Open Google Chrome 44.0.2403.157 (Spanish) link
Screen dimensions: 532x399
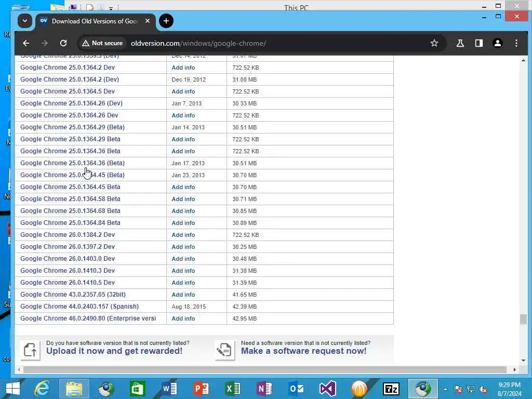(x=79, y=307)
